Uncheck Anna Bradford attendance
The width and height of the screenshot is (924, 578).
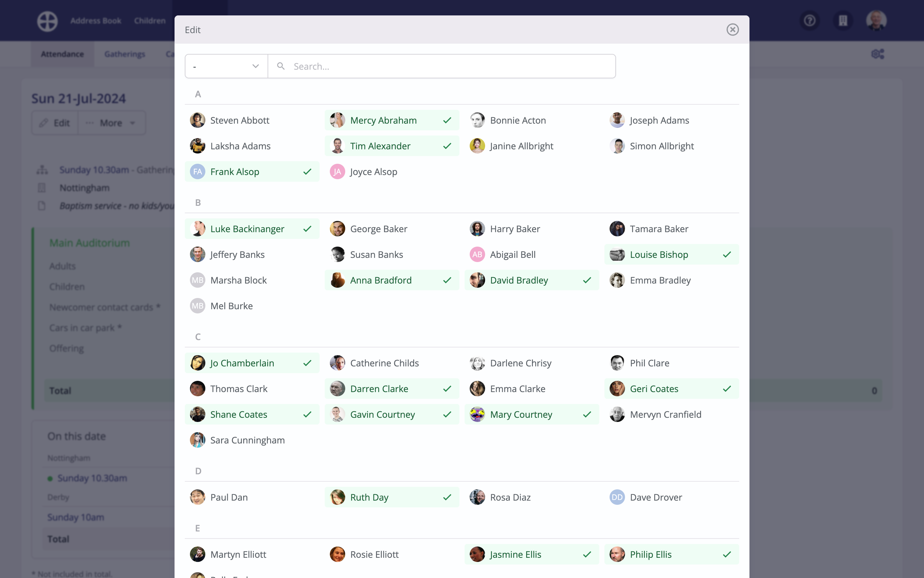392,280
